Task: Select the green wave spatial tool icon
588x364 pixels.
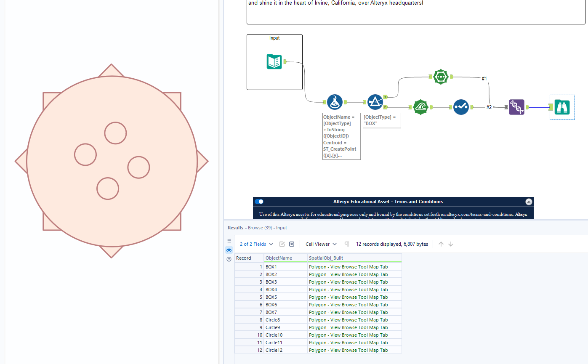Action: (x=420, y=107)
